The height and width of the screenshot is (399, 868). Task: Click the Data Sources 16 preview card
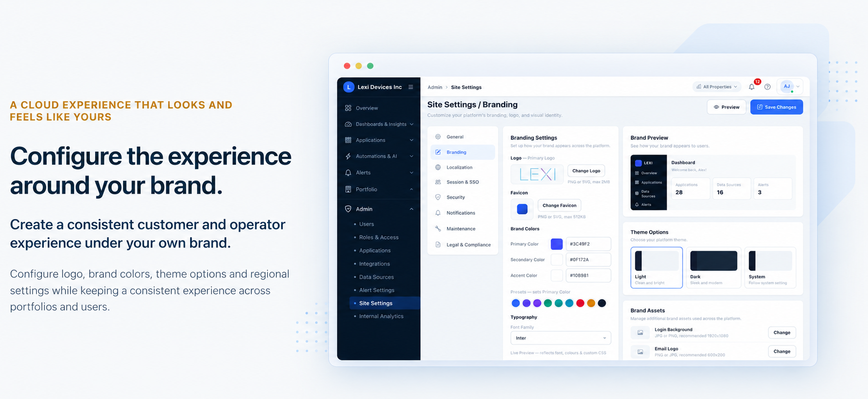click(x=731, y=189)
